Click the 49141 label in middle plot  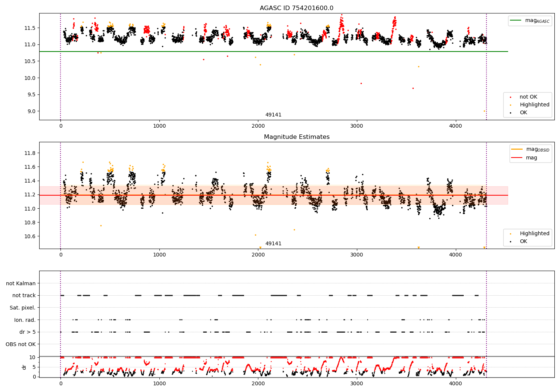[x=274, y=244]
